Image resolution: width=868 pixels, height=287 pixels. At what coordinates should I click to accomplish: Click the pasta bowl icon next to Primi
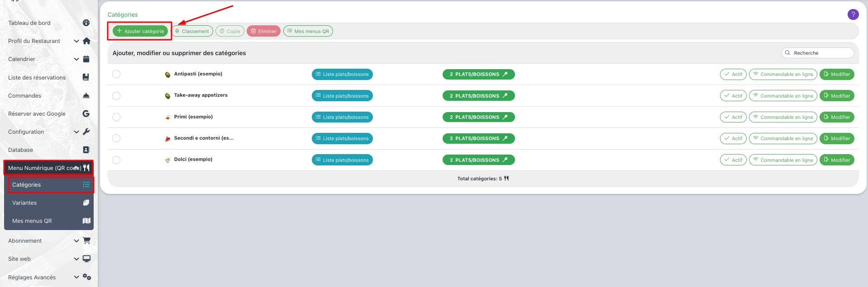click(168, 117)
